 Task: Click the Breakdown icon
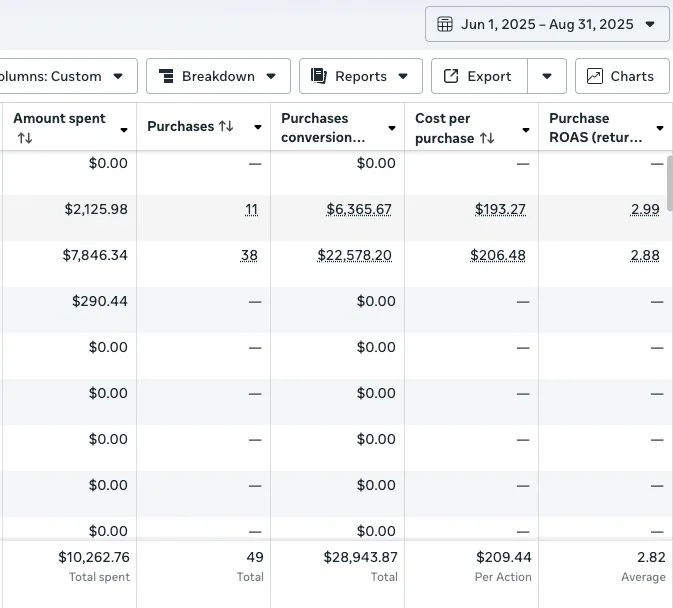point(167,76)
